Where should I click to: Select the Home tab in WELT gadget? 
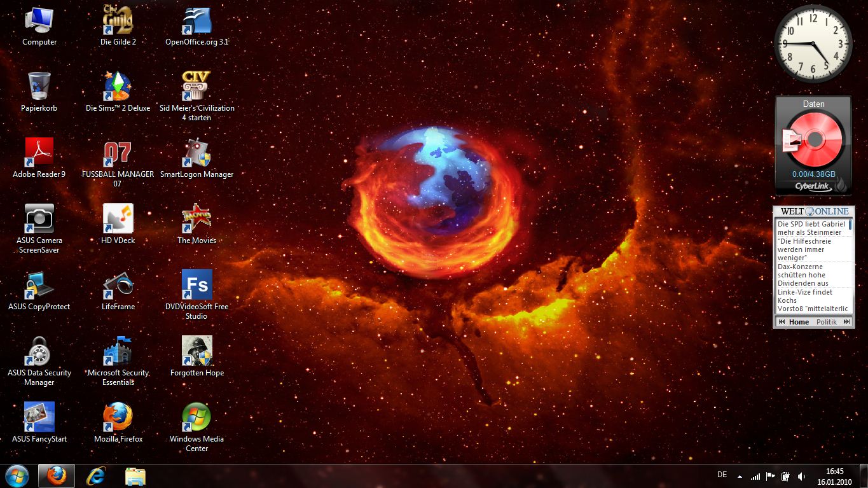click(x=799, y=322)
